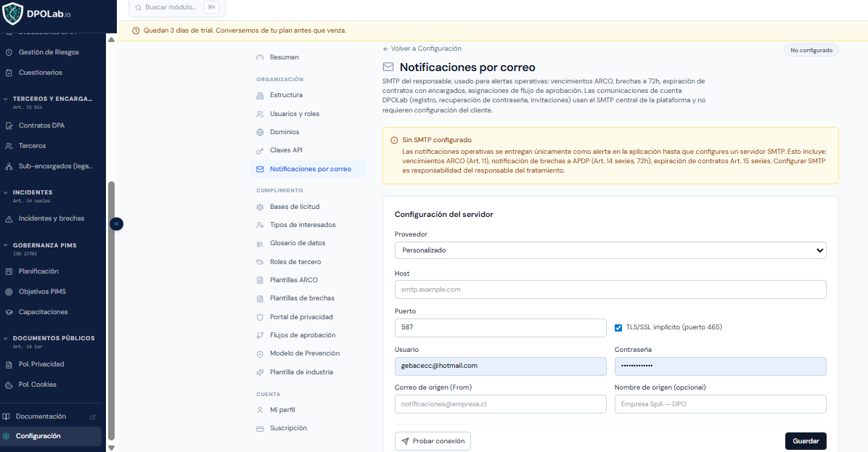Click the Glosario de datos library icon
The height and width of the screenshot is (452, 868).
point(260,244)
